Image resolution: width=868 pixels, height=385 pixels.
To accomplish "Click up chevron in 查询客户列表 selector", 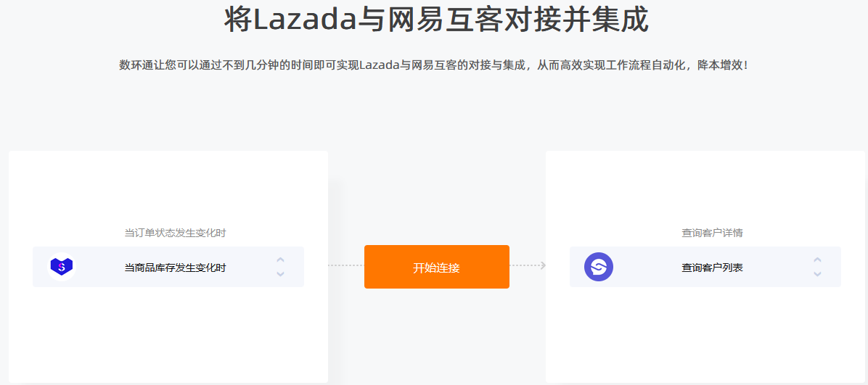I will tap(817, 260).
